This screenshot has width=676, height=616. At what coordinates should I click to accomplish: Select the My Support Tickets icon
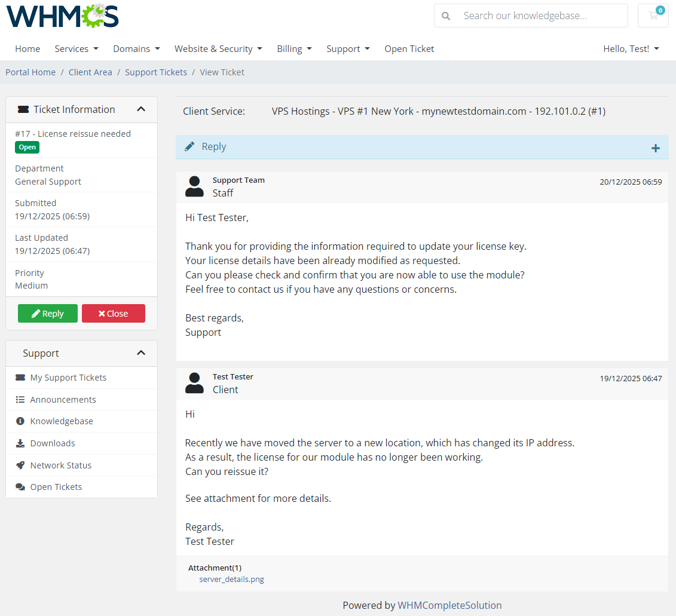pos(20,377)
